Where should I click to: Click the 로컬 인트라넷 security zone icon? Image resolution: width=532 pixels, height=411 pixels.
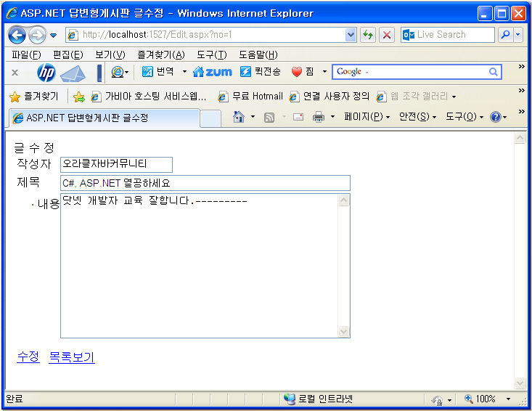(x=290, y=399)
